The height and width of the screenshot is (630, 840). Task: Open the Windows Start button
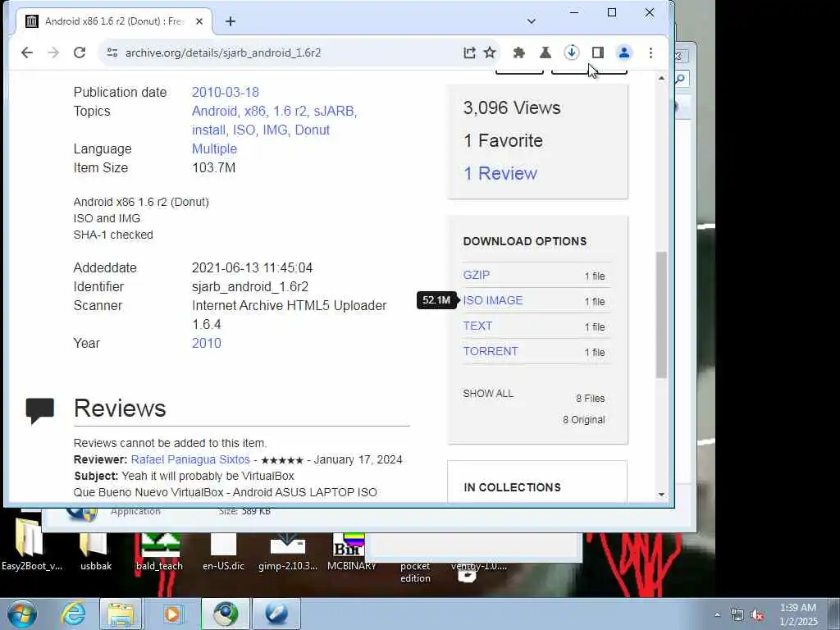pyautogui.click(x=22, y=614)
